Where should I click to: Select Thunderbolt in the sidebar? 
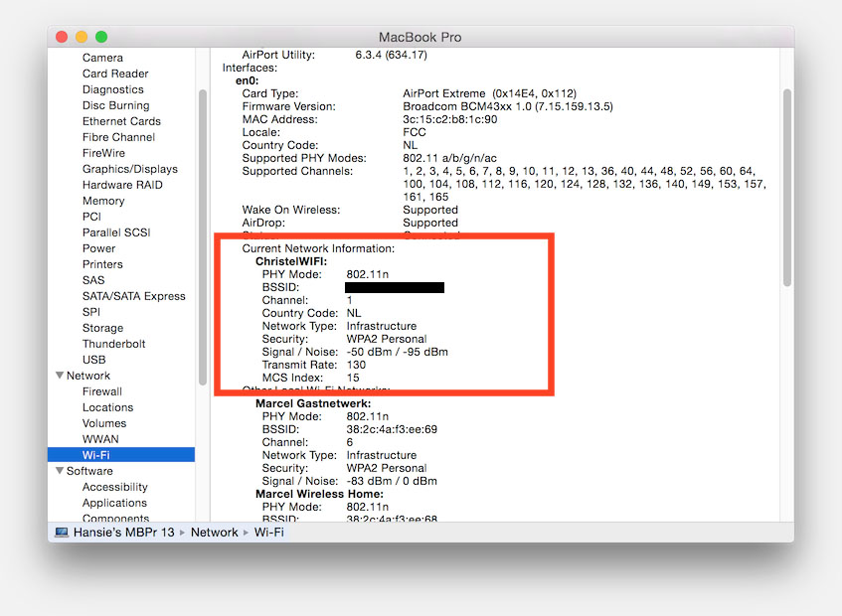(114, 344)
